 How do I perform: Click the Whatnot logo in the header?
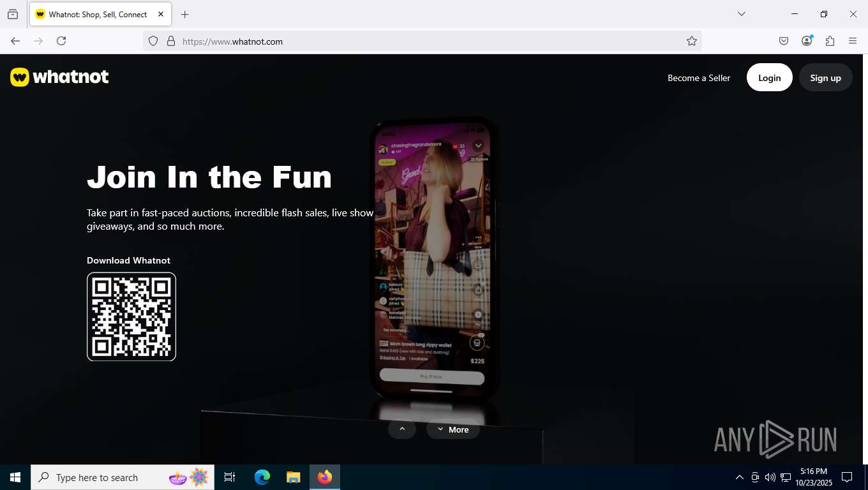tap(59, 77)
